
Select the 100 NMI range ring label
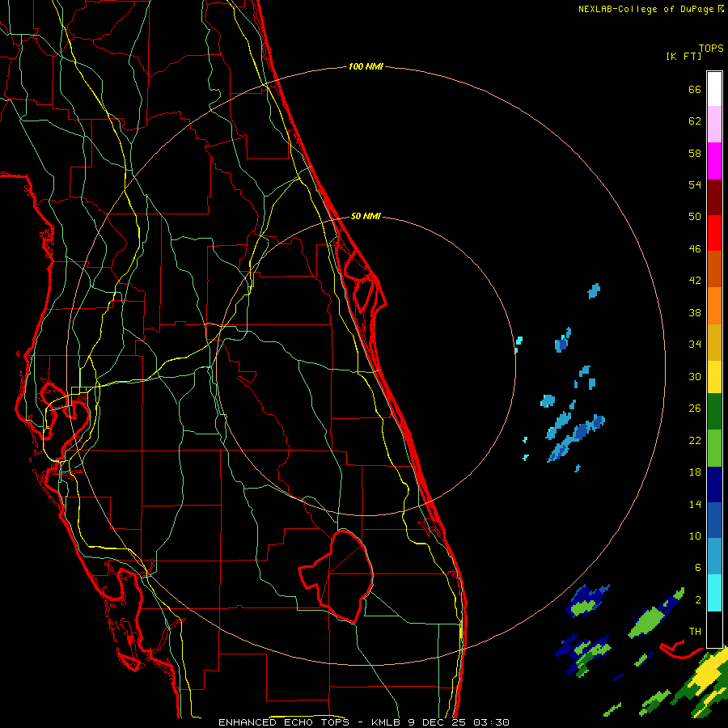click(x=366, y=66)
